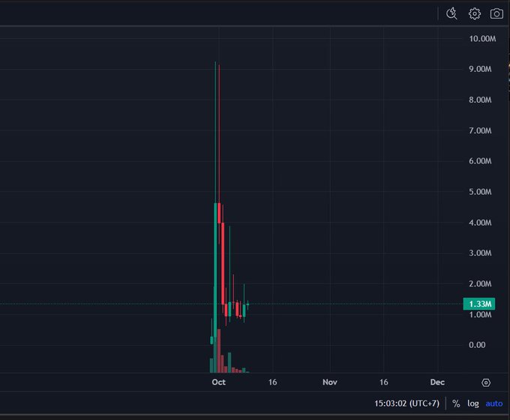Open timezone menu showing 15:03:02 (UTC+7)

(x=406, y=403)
